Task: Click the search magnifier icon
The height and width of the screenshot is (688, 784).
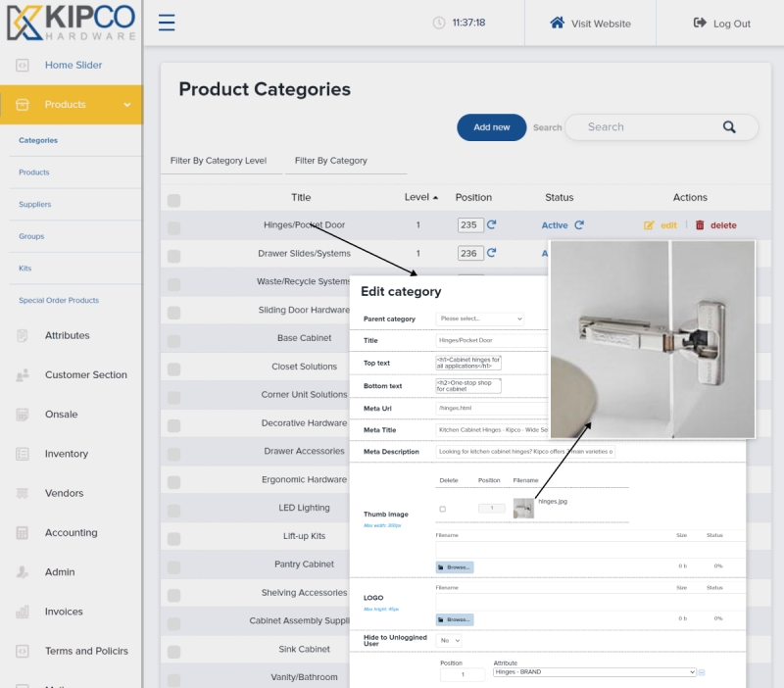Action: click(729, 127)
